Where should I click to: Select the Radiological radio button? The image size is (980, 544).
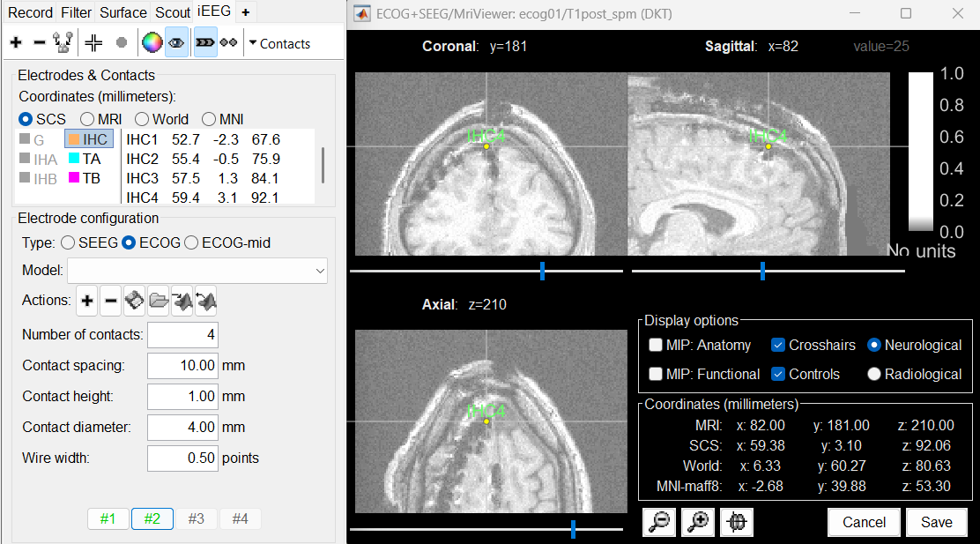click(874, 374)
